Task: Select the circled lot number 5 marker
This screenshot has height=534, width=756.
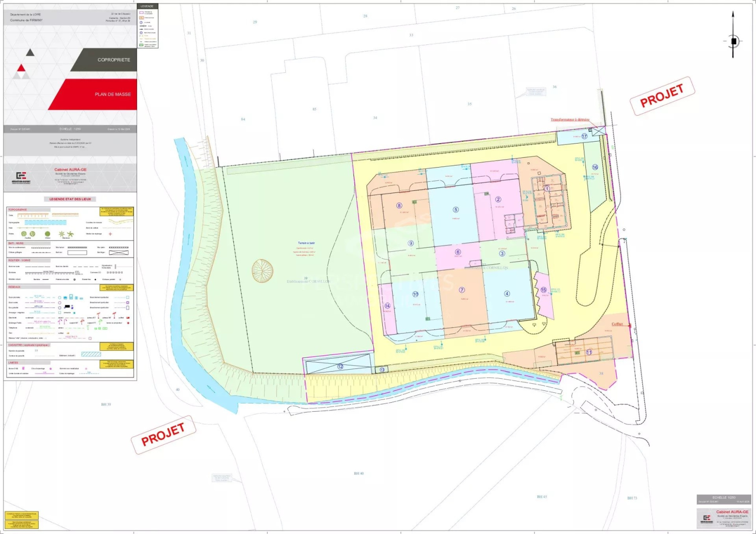Action: pos(455,210)
